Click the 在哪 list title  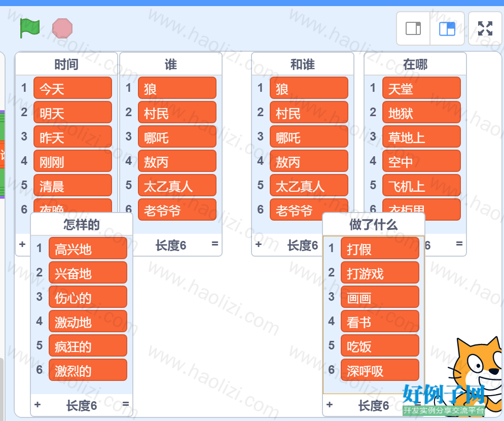pos(415,64)
